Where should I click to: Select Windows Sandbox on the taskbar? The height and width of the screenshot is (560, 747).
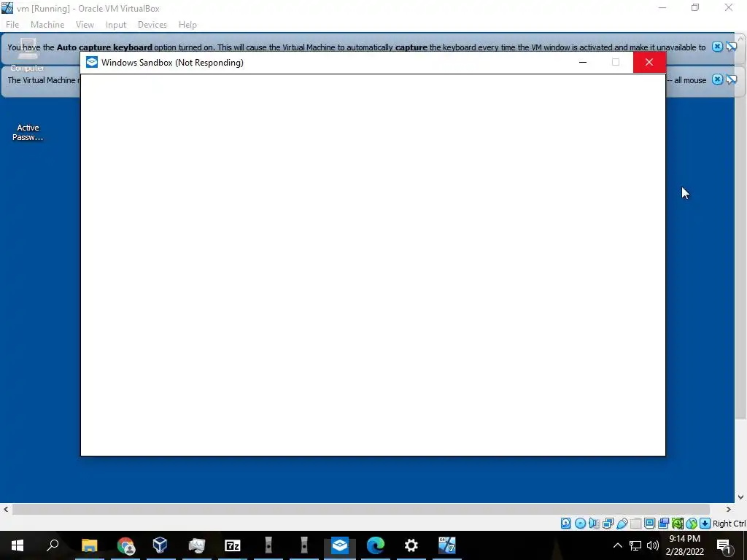tap(340, 545)
